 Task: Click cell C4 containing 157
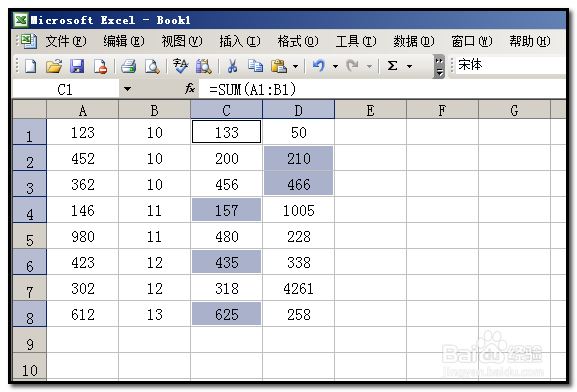(x=227, y=210)
